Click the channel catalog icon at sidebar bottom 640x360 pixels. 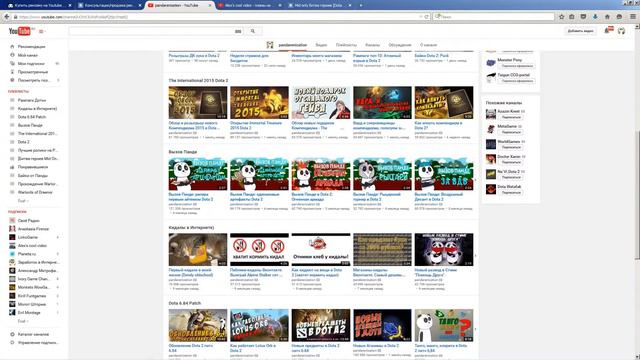pyautogui.click(x=12, y=334)
